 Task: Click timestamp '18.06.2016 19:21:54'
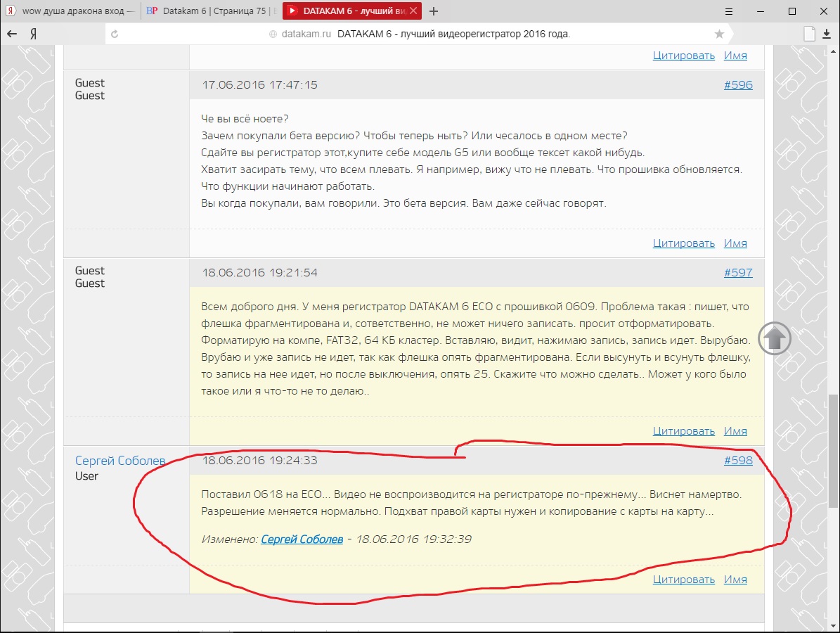pyautogui.click(x=259, y=272)
